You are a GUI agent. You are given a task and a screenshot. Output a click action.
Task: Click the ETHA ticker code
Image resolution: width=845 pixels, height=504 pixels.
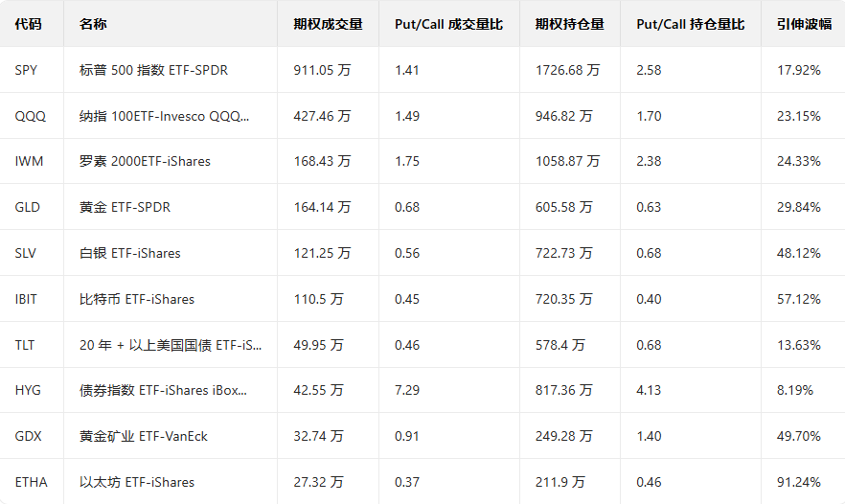[30, 482]
